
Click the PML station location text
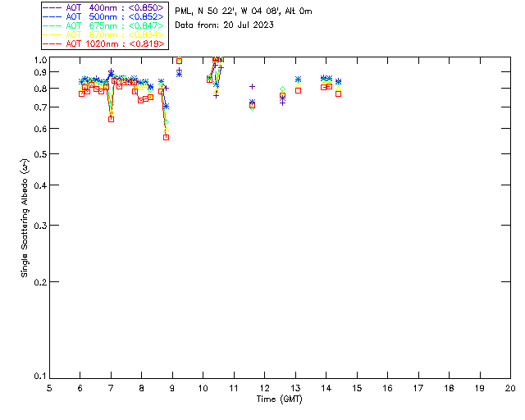[244, 11]
